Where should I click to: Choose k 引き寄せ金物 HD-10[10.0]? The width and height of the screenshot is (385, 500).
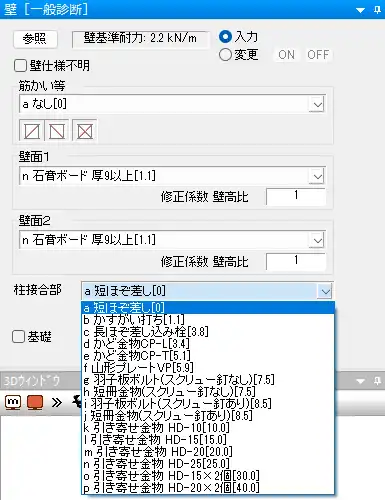[x=208, y=428]
